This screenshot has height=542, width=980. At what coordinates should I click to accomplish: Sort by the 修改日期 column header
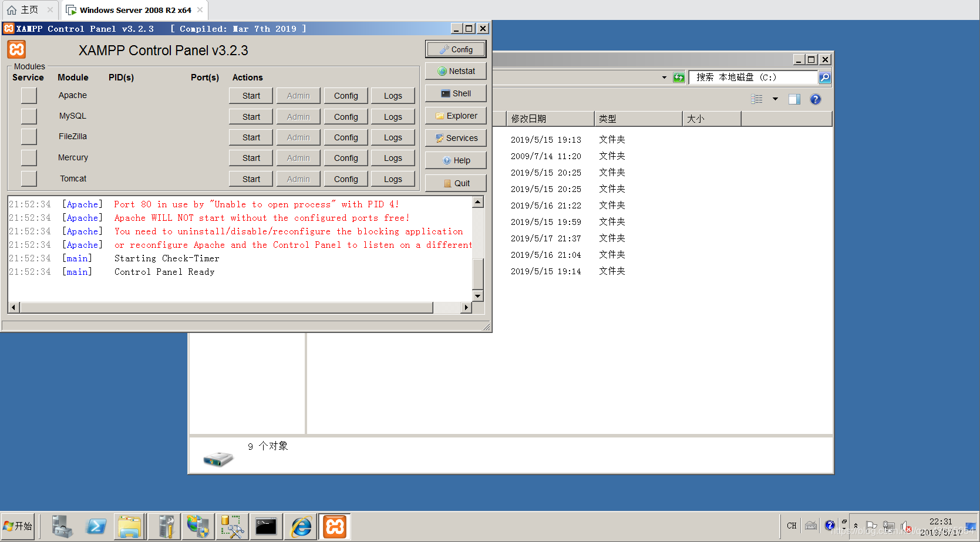550,119
